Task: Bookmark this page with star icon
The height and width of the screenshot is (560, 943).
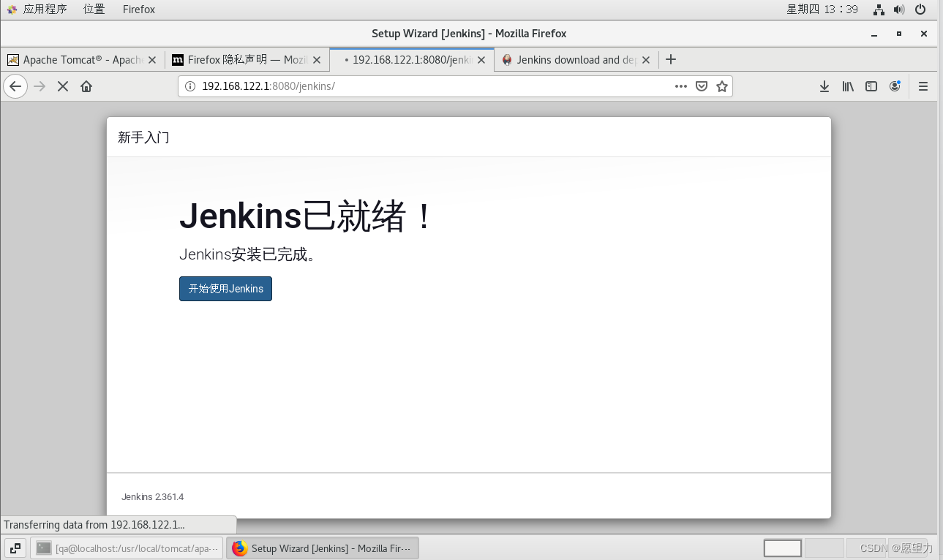Action: pyautogui.click(x=722, y=86)
